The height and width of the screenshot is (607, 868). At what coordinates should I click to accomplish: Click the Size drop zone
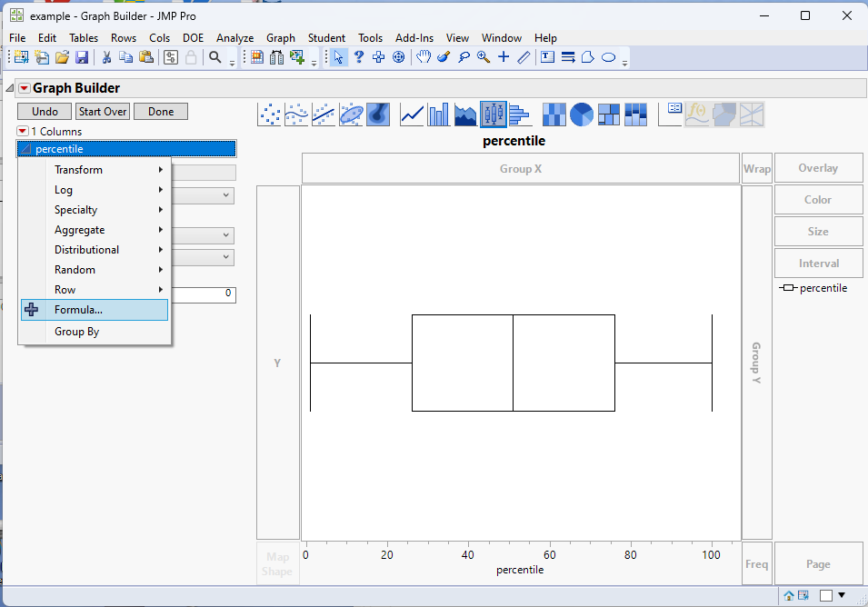coord(818,232)
